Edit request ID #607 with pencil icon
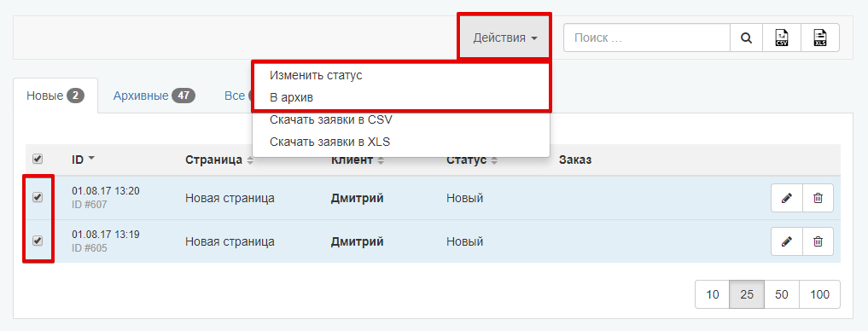The height and width of the screenshot is (331, 868). coord(787,198)
